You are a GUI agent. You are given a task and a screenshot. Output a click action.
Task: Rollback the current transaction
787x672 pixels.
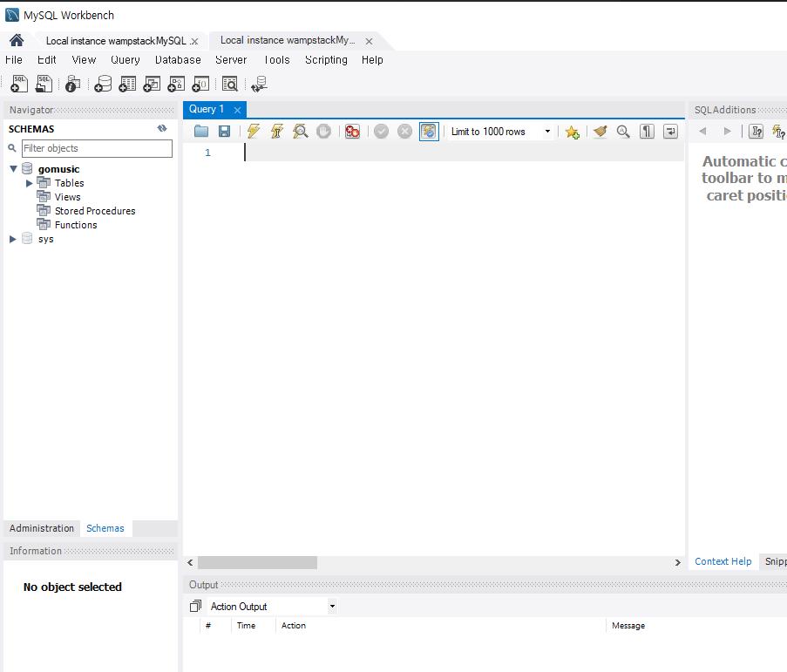[404, 132]
